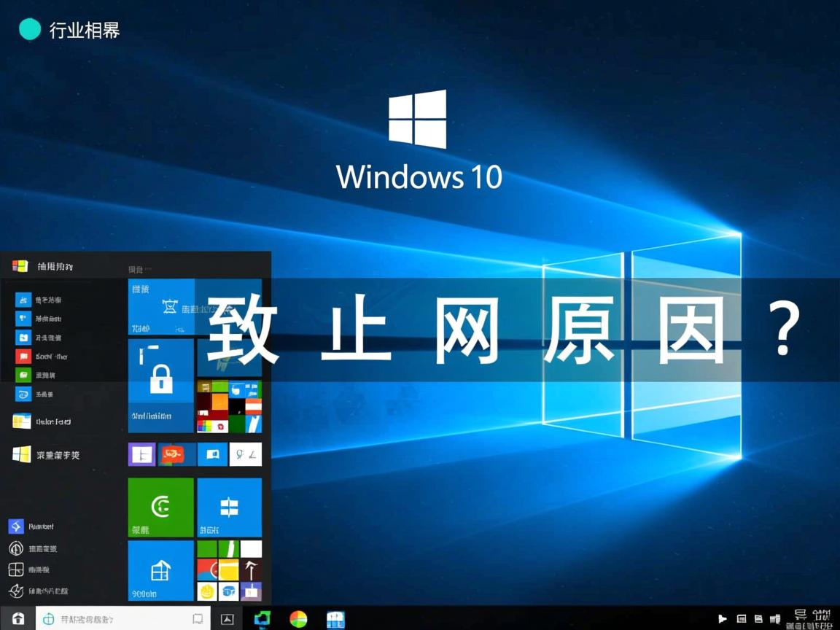Click the four-pane grid icon in the Start sidebar
The height and width of the screenshot is (630, 840).
16,570
